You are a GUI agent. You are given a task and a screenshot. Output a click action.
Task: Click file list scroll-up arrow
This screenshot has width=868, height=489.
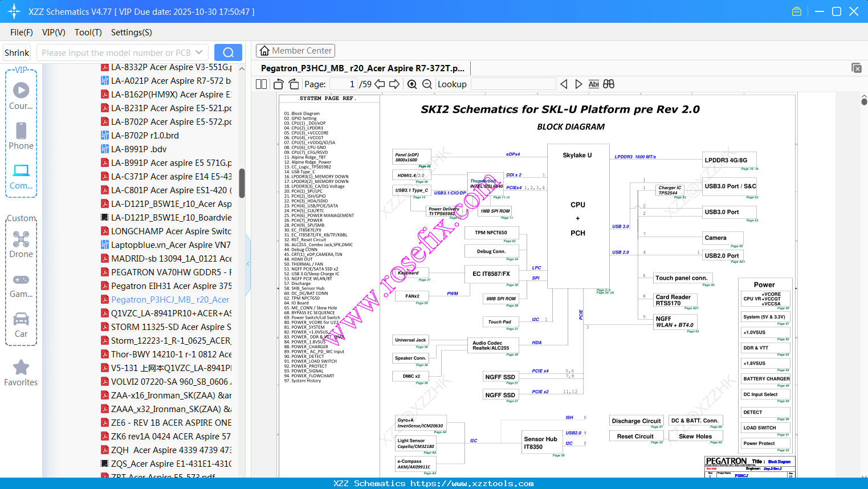[x=242, y=68]
